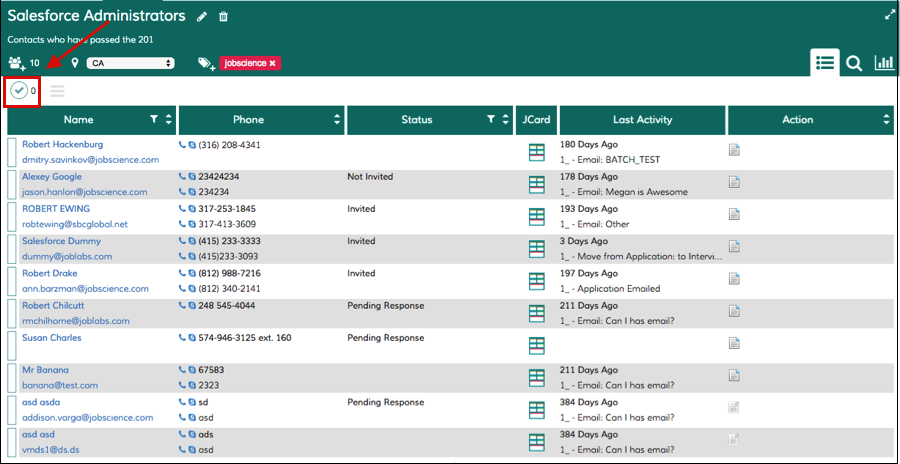Click the Last Activity column header
This screenshot has height=464, width=900.
642,119
